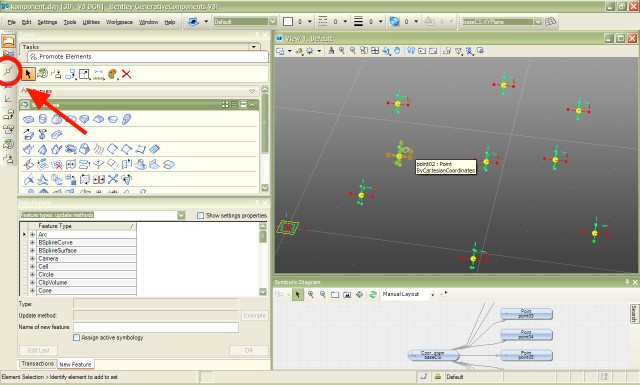The width and height of the screenshot is (640, 385).
Task: Switch to the Transactions tab
Action: pos(38,363)
